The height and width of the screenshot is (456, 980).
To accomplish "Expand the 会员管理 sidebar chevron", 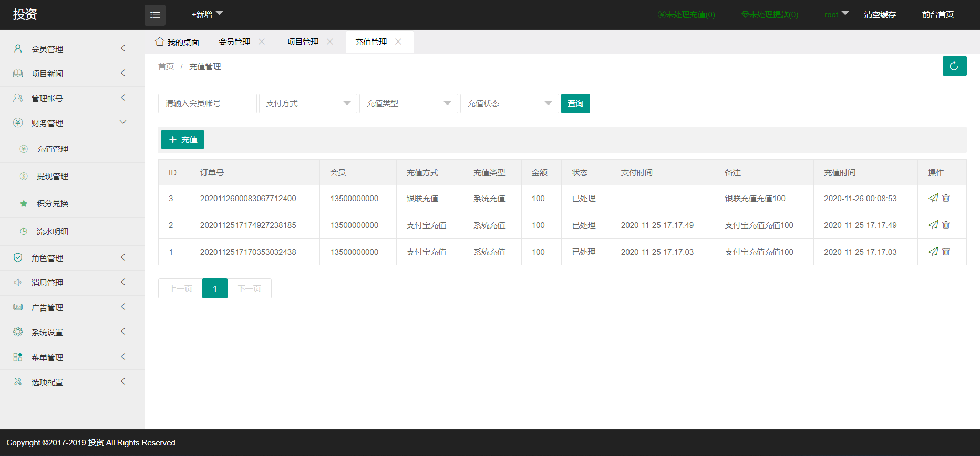I will tap(123, 48).
